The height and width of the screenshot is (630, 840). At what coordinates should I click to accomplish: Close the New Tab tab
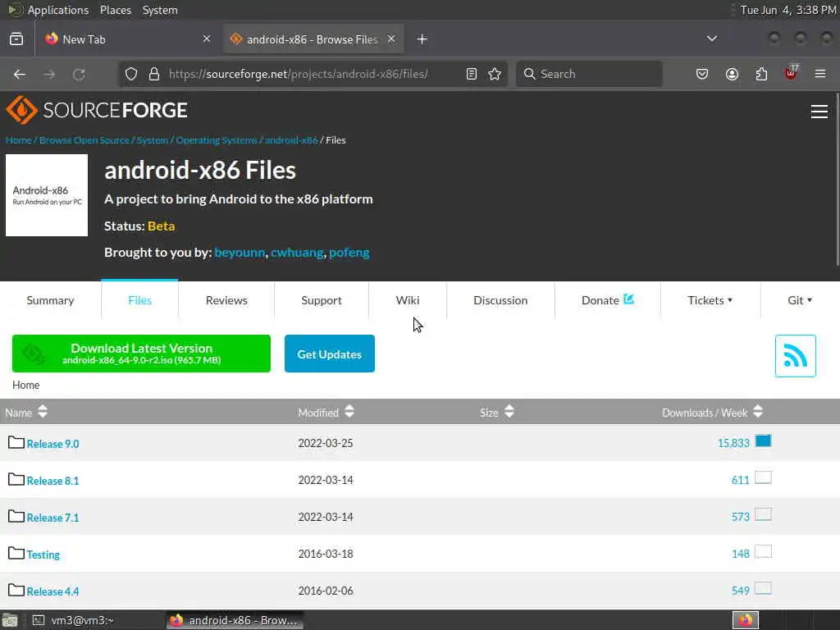pos(207,39)
